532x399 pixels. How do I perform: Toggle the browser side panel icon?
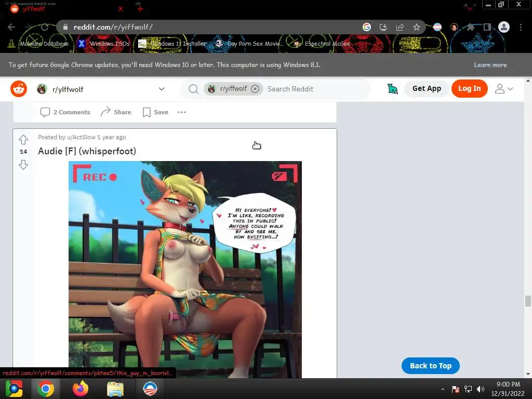(x=487, y=27)
